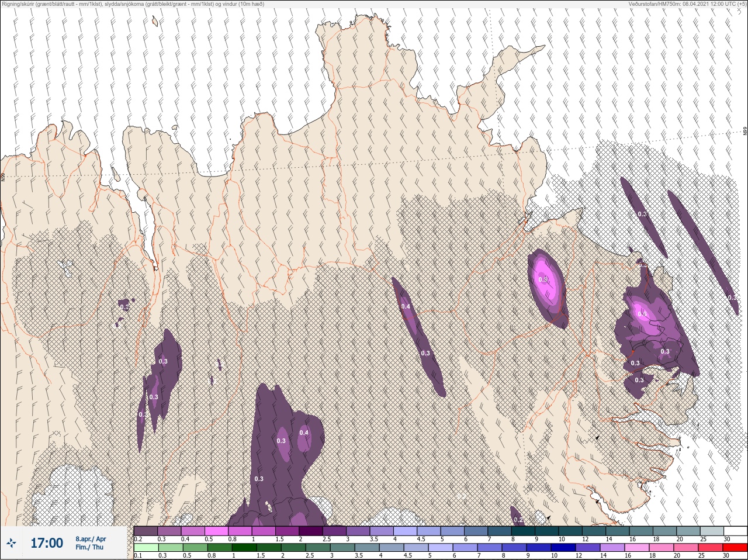Click the '3.5' label in top legend row
The width and height of the screenshot is (748, 560).
[x=374, y=539]
